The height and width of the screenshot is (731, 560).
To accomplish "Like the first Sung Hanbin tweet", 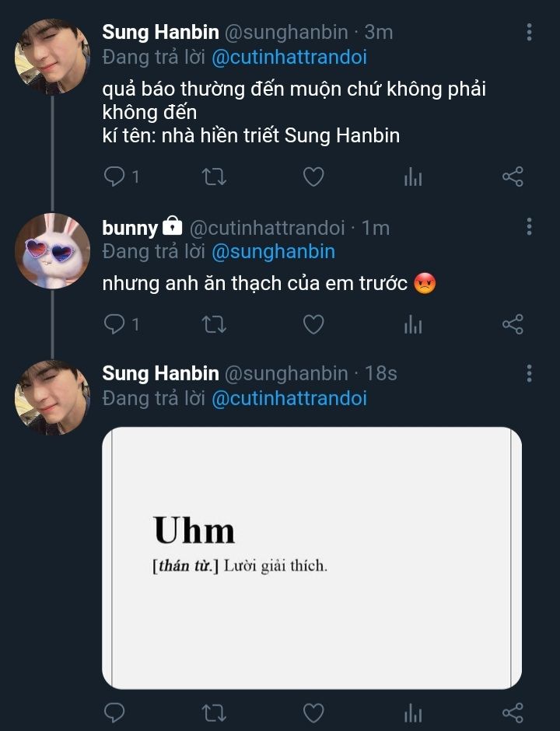I will click(313, 177).
